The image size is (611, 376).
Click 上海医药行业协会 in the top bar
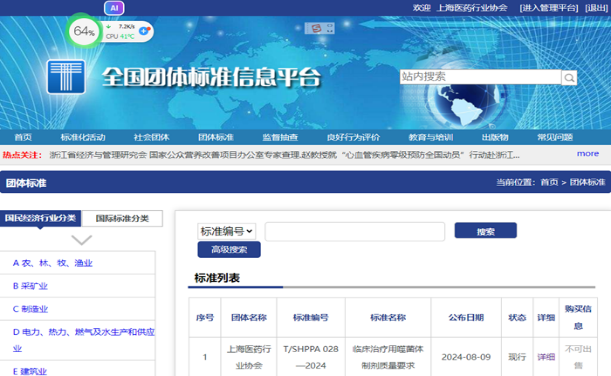[472, 8]
